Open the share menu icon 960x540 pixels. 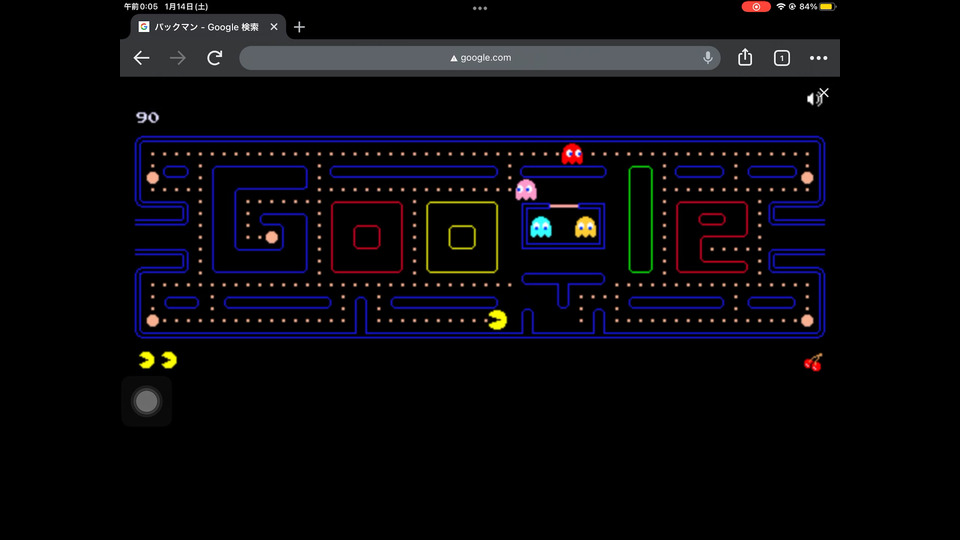[x=745, y=57]
